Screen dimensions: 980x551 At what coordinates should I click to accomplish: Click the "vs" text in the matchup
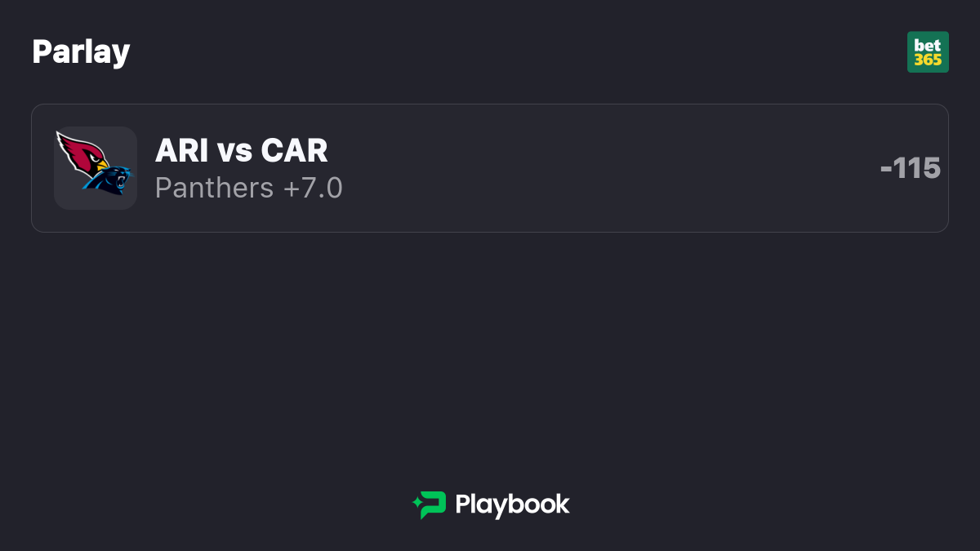(x=234, y=152)
